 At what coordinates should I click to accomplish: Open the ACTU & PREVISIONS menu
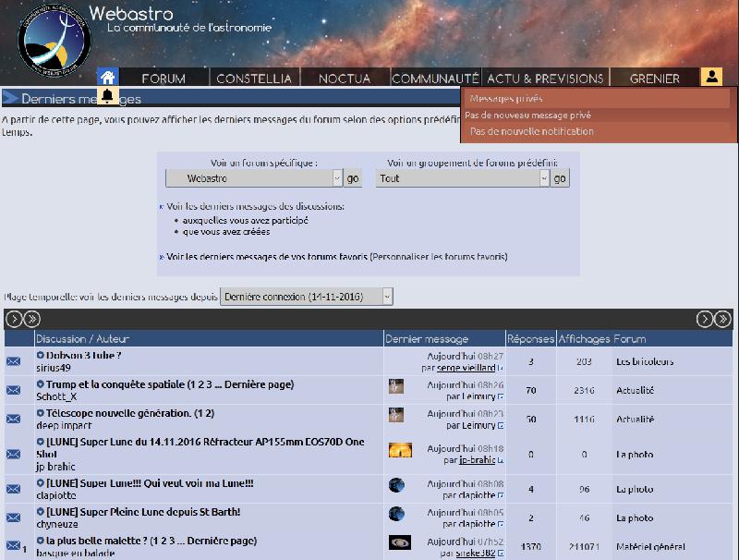tap(545, 79)
